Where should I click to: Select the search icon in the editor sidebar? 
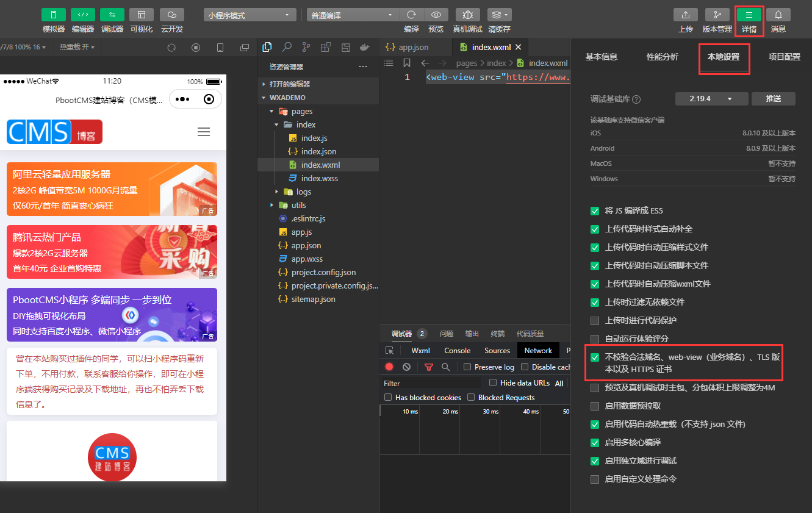[x=287, y=46]
